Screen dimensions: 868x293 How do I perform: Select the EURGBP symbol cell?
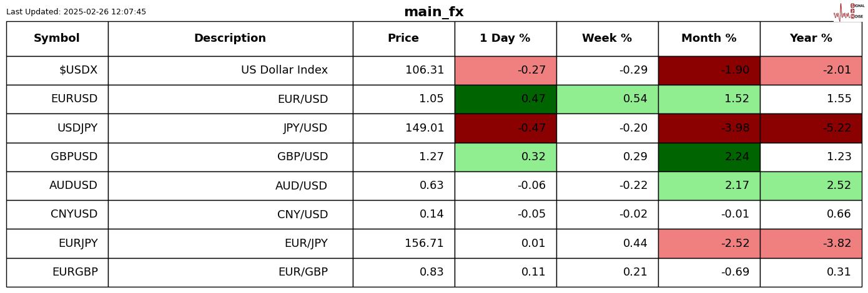pos(75,272)
